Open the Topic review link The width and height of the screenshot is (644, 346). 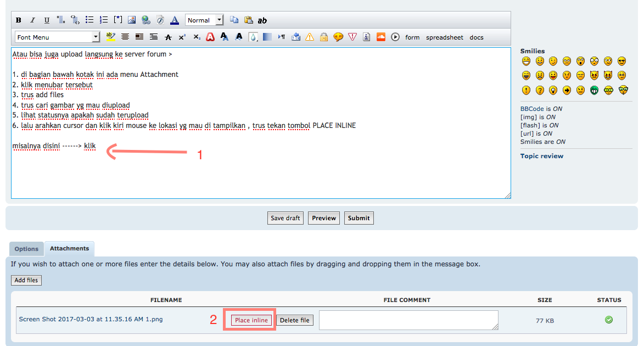click(541, 156)
